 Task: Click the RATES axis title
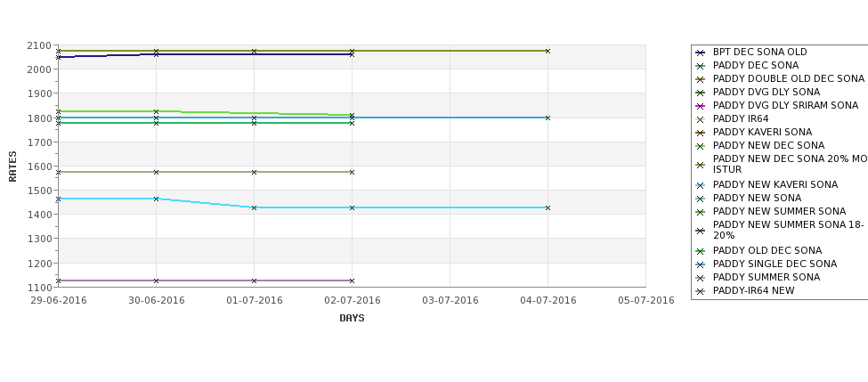click(12, 167)
